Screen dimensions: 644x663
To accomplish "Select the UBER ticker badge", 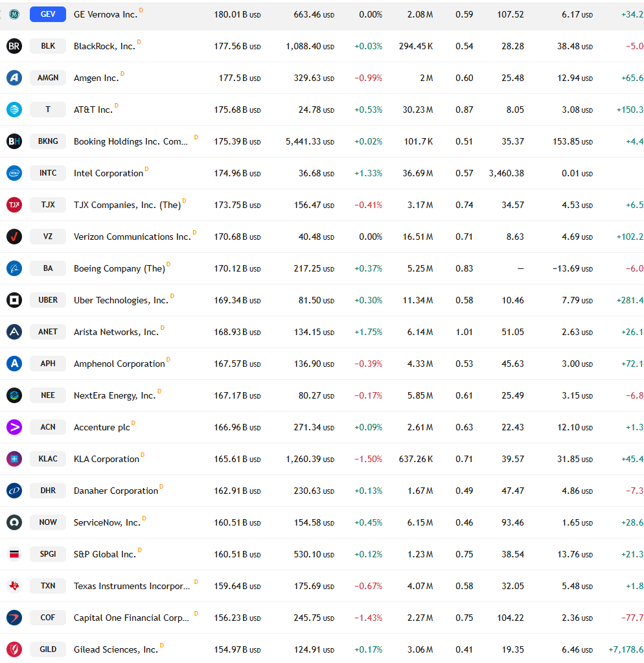I will coord(48,300).
